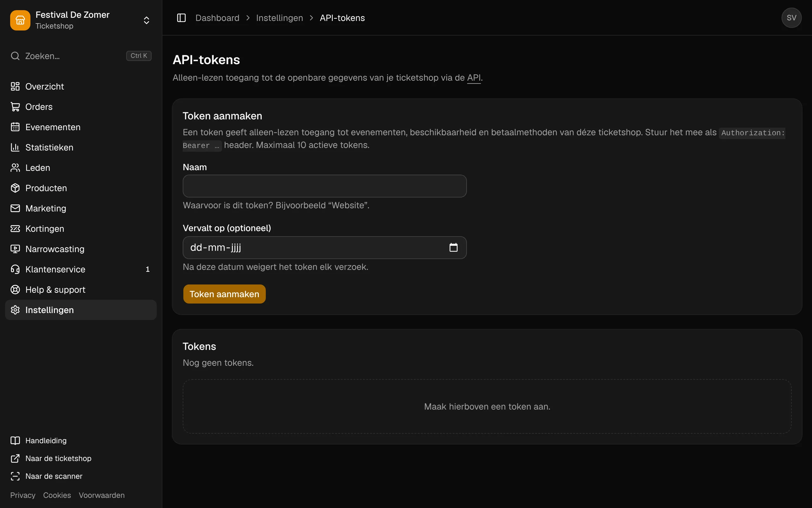Click the Marketing envelope icon
812x508 pixels.
15,208
